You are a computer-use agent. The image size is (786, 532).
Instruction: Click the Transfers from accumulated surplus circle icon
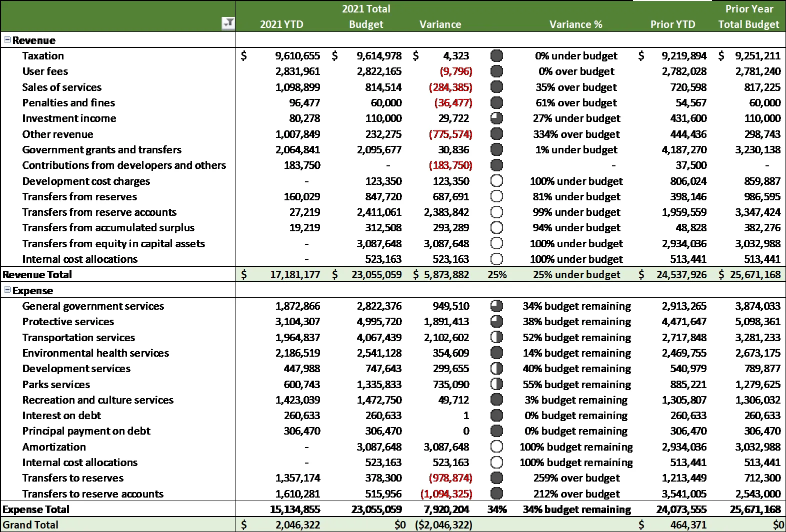click(x=496, y=227)
